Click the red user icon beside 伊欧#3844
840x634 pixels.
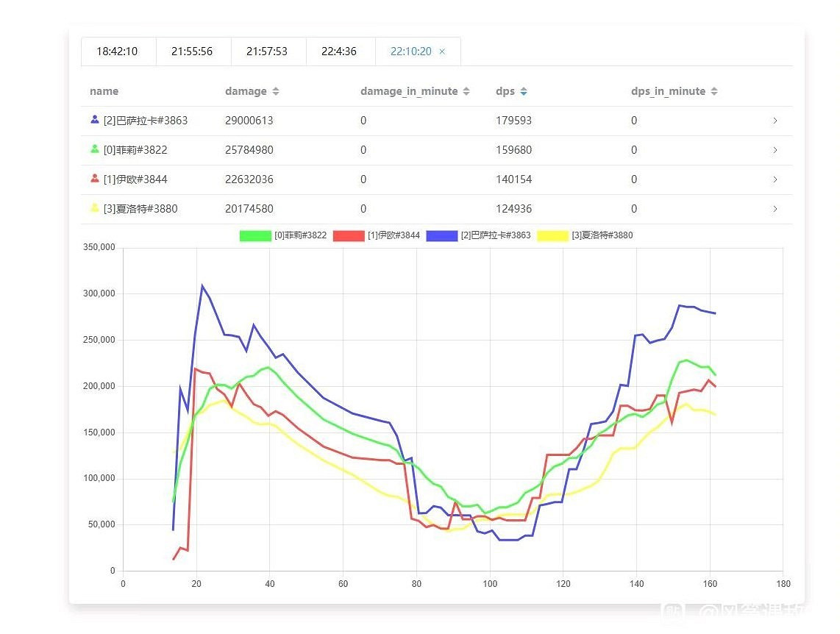(95, 179)
